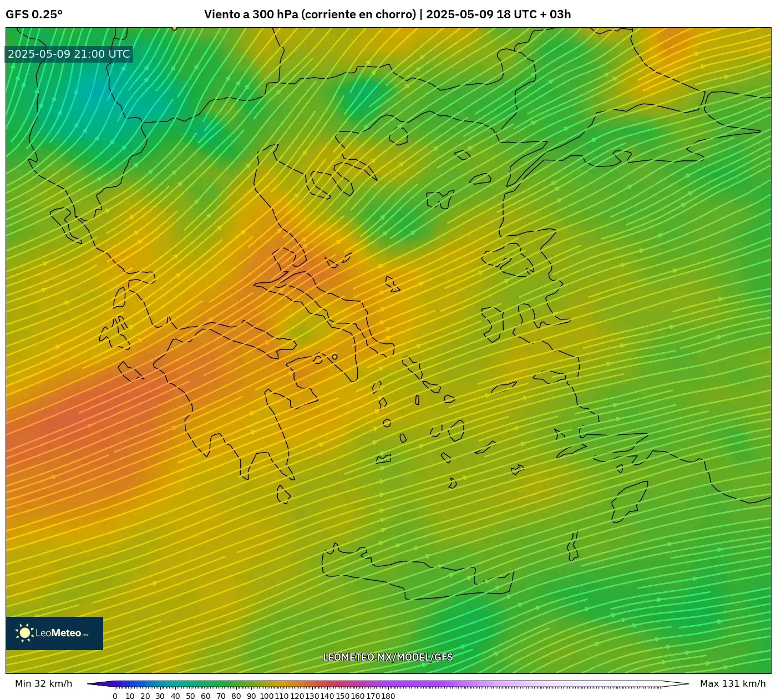The height and width of the screenshot is (700, 776).
Task: Click the "0" tick label on the scale
Action: [115, 696]
